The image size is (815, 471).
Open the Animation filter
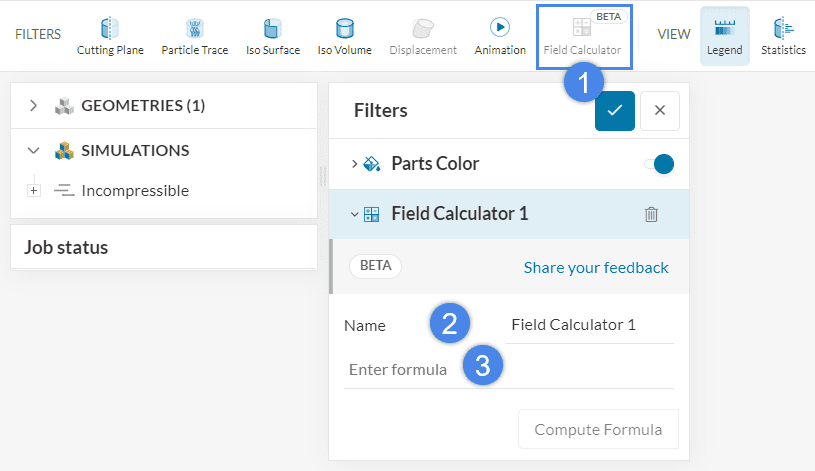pos(499,36)
